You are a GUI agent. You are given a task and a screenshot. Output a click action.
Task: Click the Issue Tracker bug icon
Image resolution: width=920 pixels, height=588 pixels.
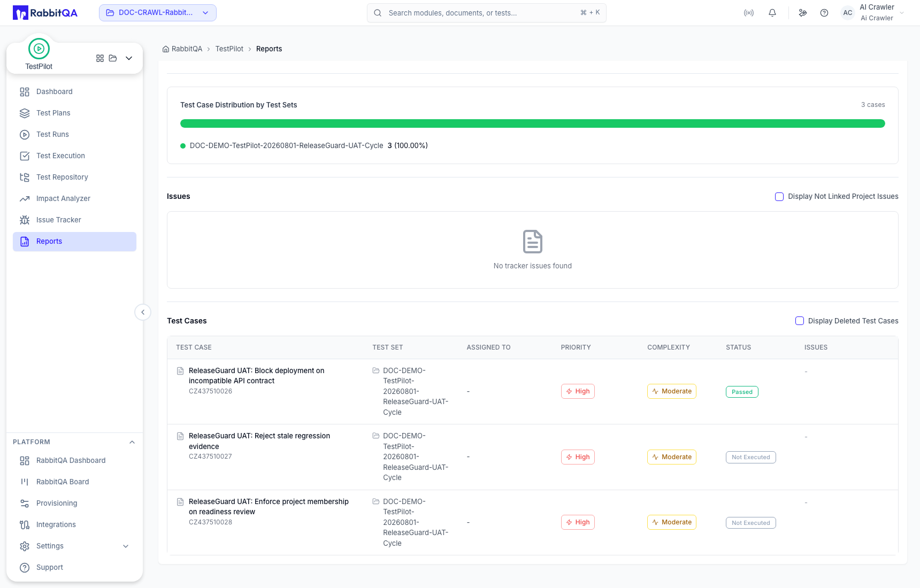25,220
